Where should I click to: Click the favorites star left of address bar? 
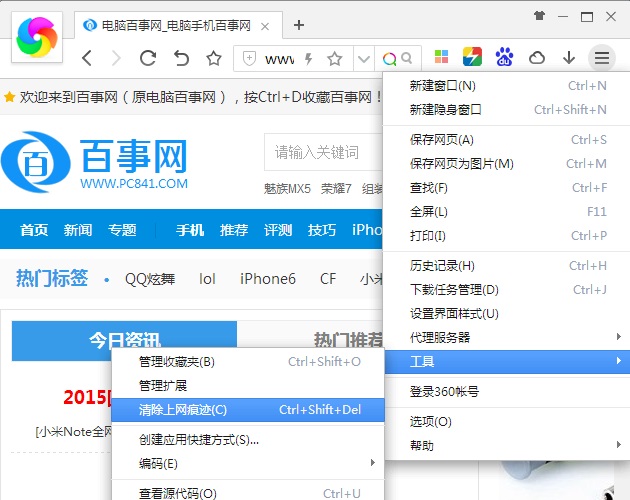(x=214, y=59)
